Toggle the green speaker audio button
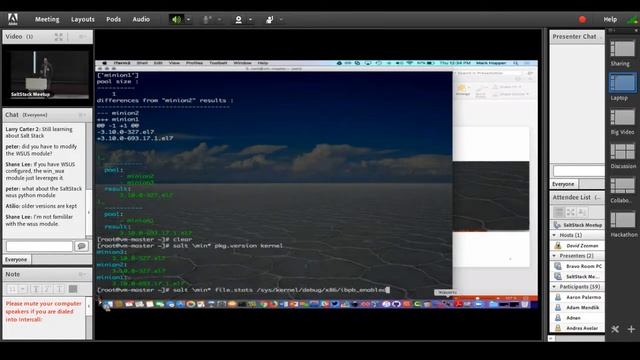Image resolution: width=640 pixels, height=360 pixels. 176,19
